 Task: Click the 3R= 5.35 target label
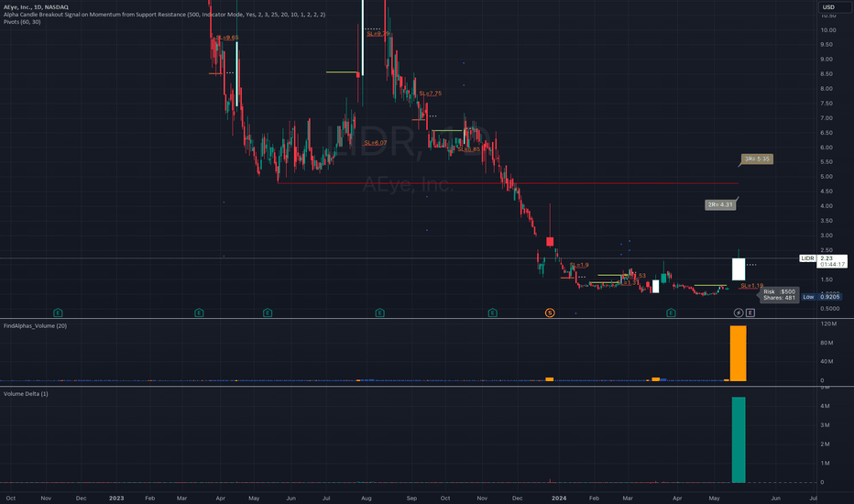coord(757,159)
